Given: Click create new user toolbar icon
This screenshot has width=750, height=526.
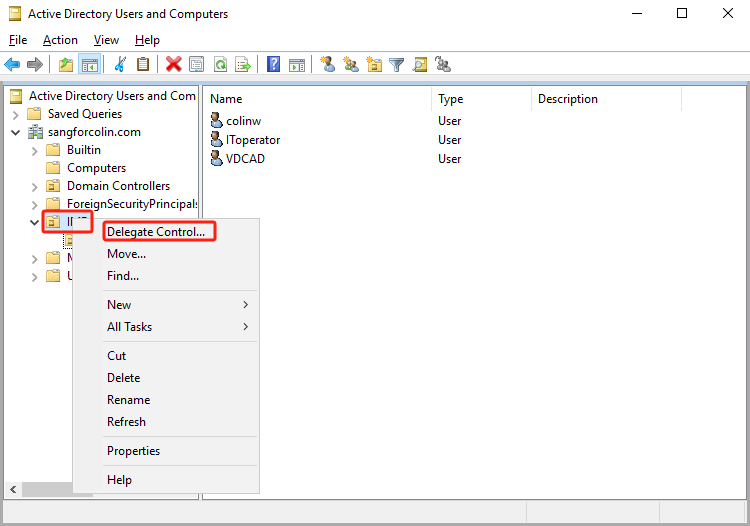Looking at the screenshot, I should [x=327, y=65].
